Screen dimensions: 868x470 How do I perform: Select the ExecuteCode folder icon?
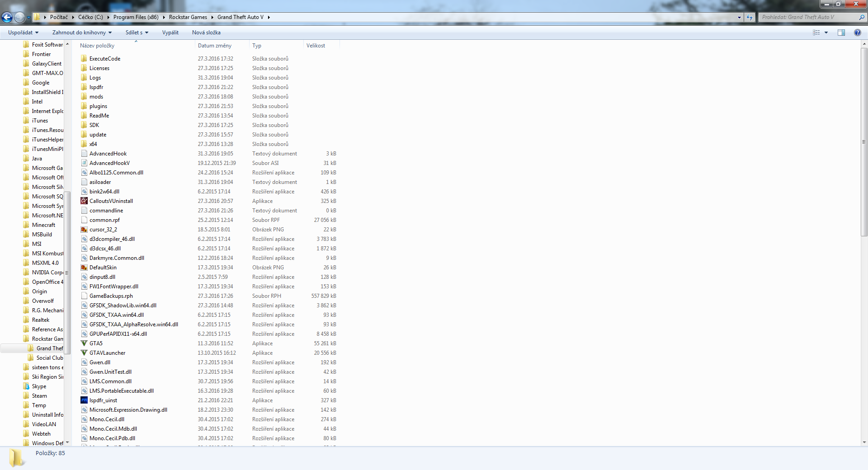pyautogui.click(x=84, y=59)
